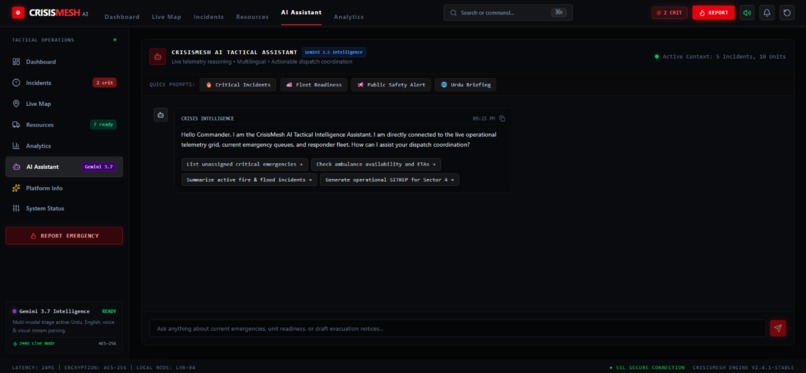The width and height of the screenshot is (806, 373).
Task: Click the bot avatar beside Crisis Intelligence message
Action: pos(161,115)
